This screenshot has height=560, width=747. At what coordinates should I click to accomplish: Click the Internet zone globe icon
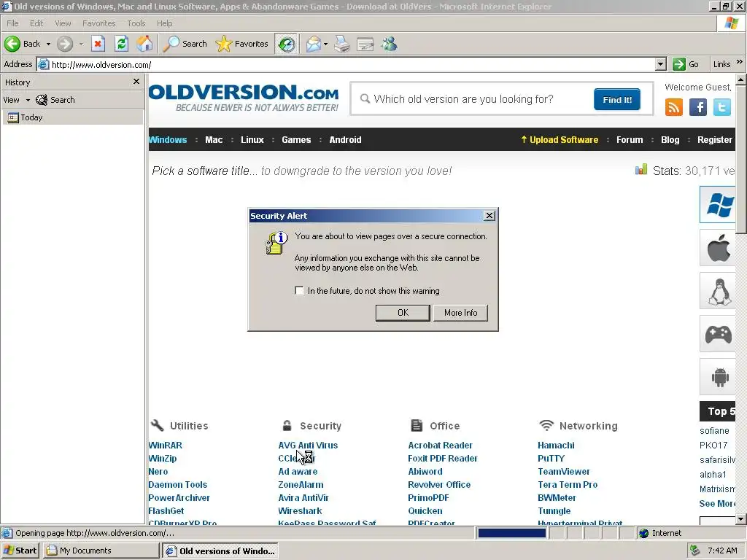coord(644,533)
